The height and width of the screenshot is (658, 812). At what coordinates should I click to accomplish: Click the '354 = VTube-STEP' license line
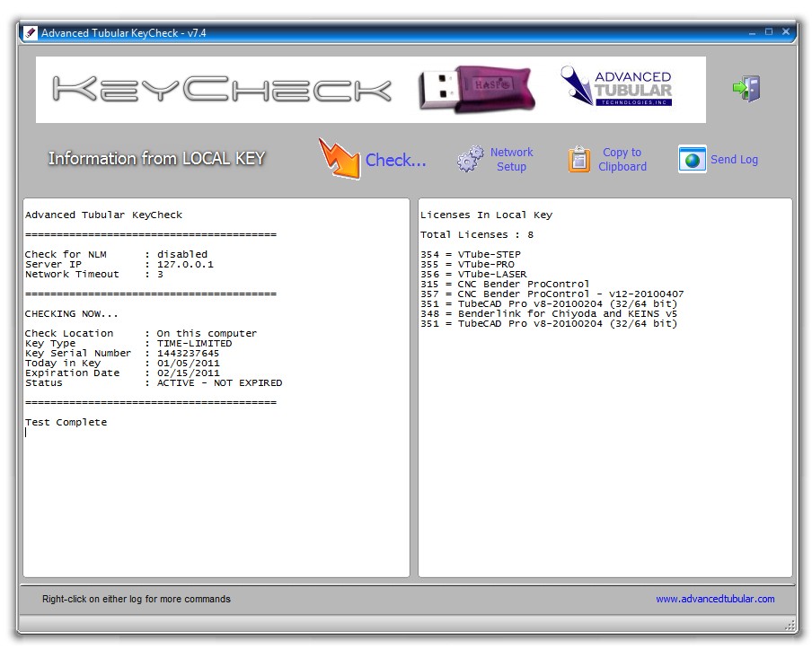470,254
